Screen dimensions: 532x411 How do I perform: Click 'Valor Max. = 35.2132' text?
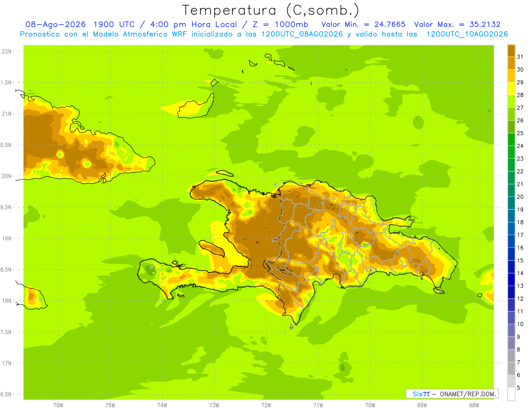point(458,24)
